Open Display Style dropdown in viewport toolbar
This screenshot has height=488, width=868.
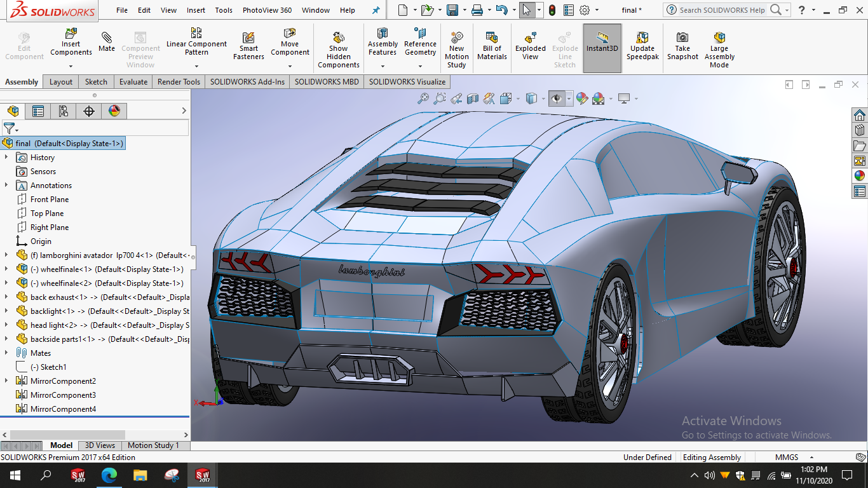pos(543,99)
